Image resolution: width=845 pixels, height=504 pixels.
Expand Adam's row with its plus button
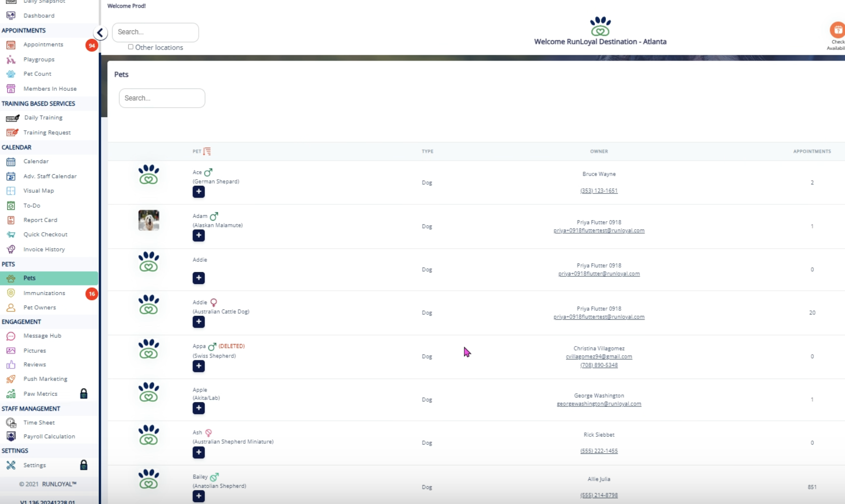198,235
